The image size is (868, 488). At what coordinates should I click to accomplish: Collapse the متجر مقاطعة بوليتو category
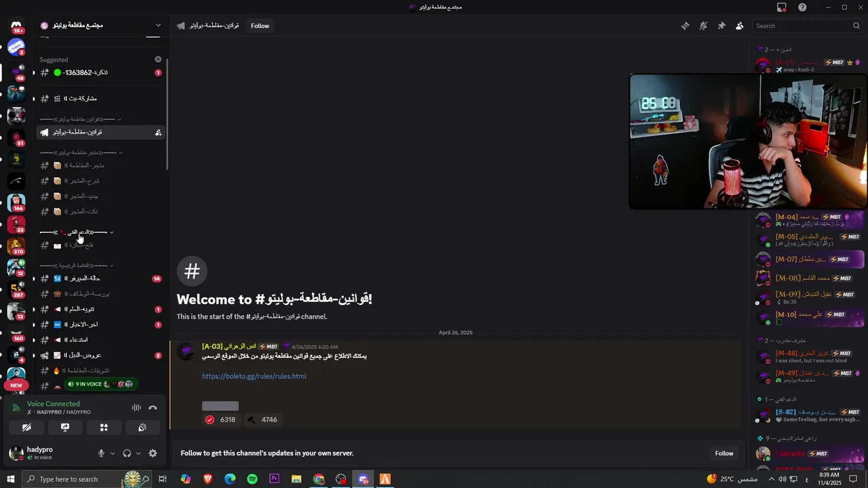tap(81, 152)
